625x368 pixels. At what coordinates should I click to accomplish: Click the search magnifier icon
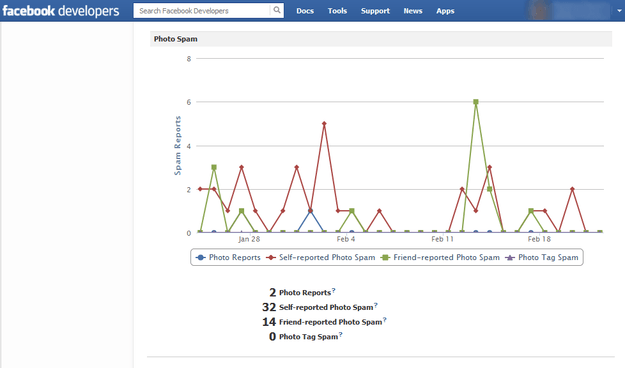pos(277,10)
